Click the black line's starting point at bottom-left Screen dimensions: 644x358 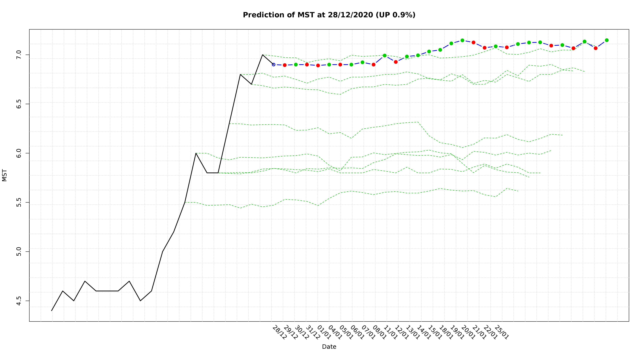pos(52,311)
